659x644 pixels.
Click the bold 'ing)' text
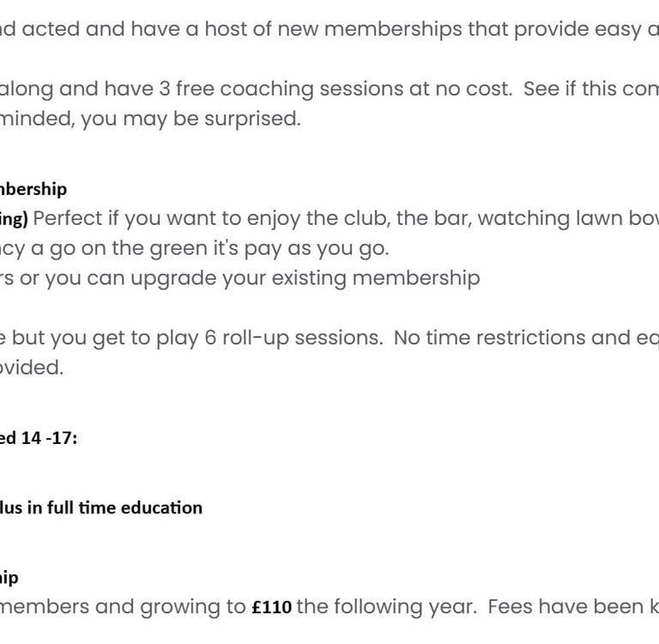pos(14,219)
